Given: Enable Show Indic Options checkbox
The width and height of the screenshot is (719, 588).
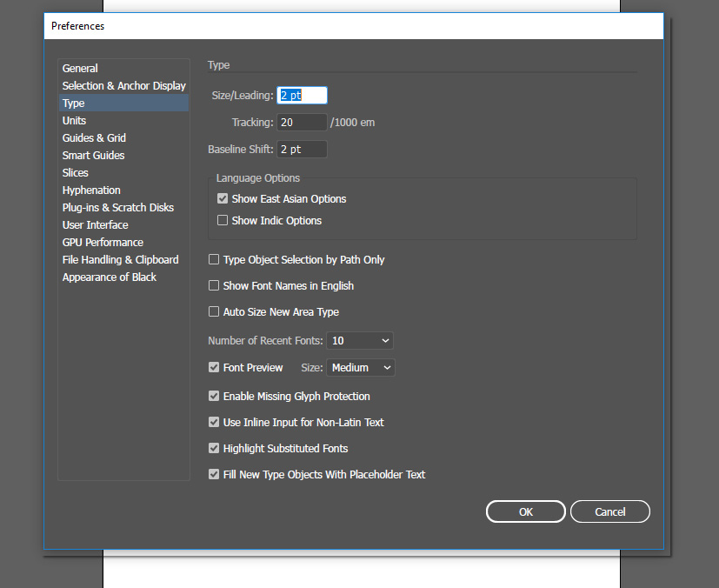Looking at the screenshot, I should (223, 221).
